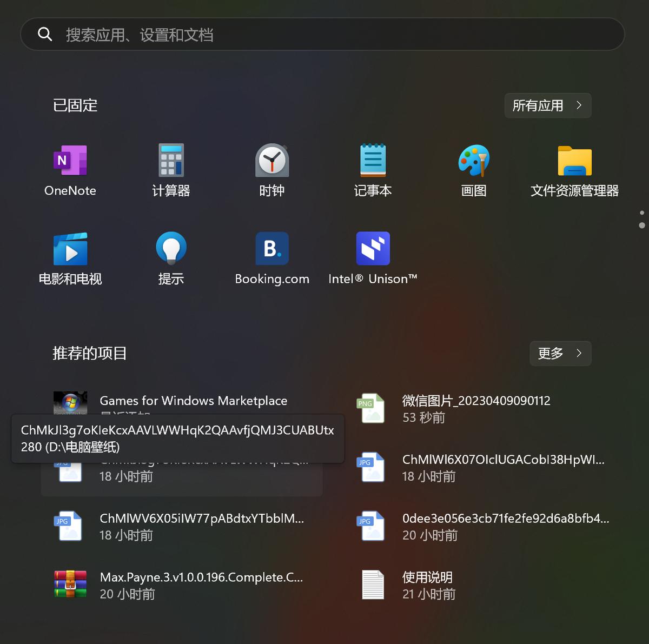Expand 所有应用 to view all apps

click(547, 105)
